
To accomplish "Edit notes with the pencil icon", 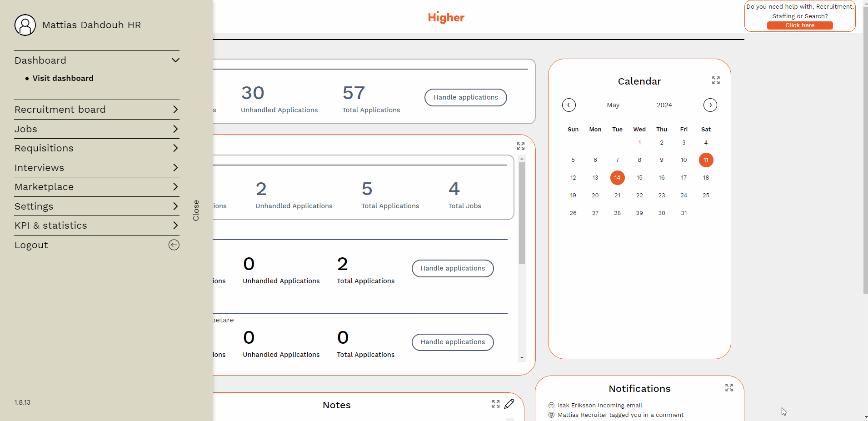I will tap(509, 404).
